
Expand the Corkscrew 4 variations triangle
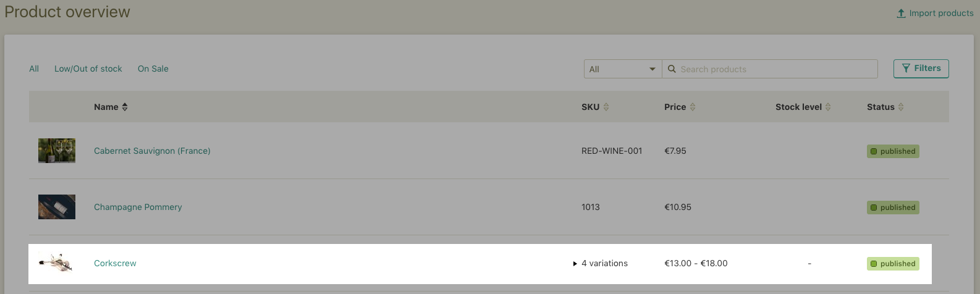click(575, 264)
